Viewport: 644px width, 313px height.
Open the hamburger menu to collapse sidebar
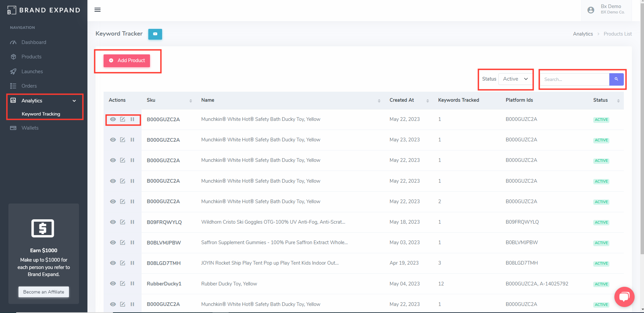pos(98,10)
